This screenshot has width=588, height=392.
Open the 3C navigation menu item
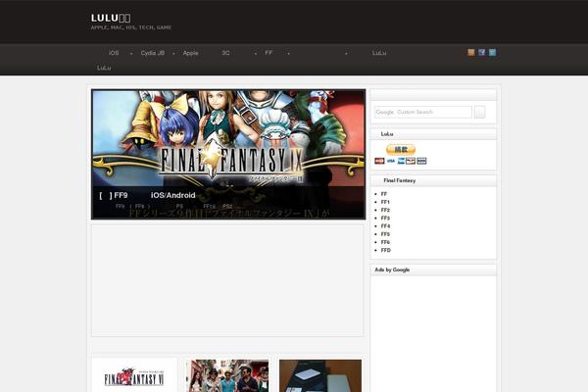pyautogui.click(x=225, y=53)
